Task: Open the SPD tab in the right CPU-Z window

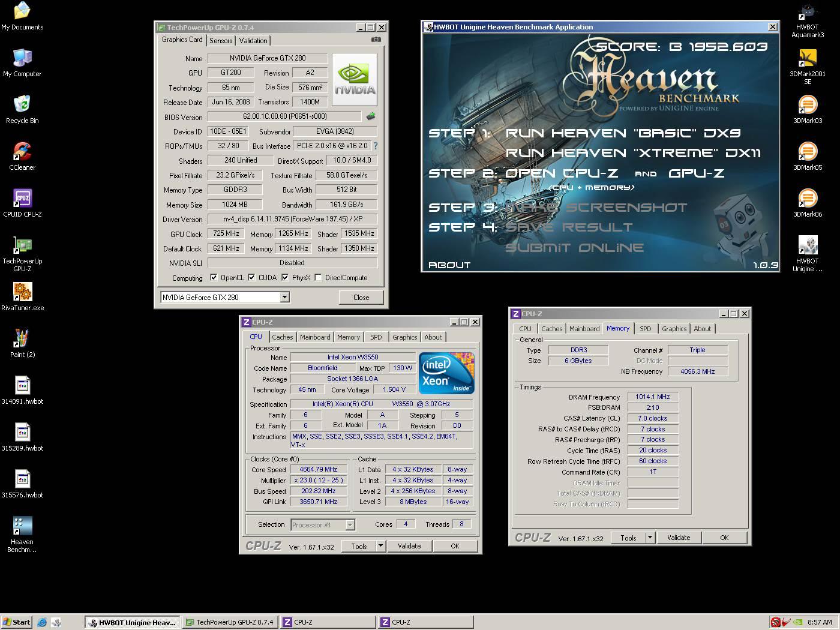Action: 646,329
